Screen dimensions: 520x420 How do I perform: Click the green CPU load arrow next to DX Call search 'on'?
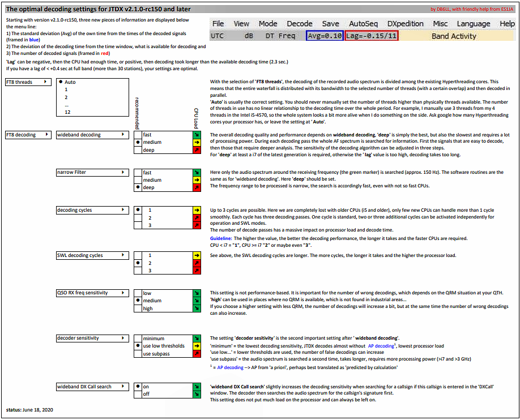pos(197,387)
